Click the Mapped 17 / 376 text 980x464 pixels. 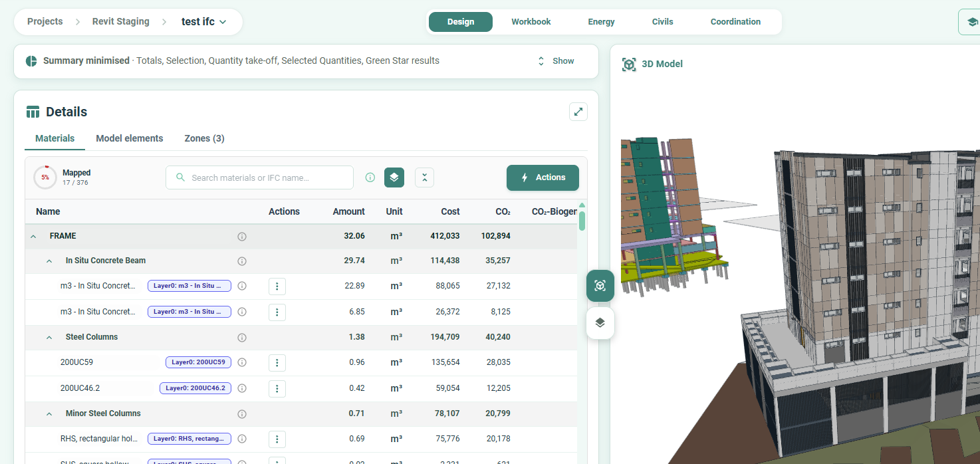tap(76, 177)
